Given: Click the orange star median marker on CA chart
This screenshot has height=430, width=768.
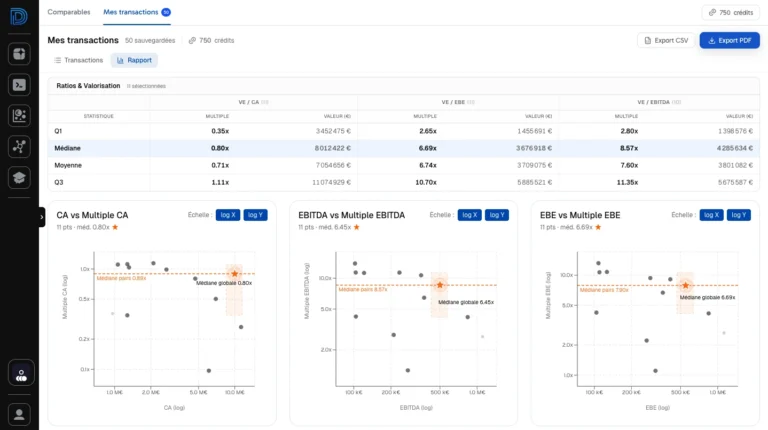Looking at the screenshot, I should click(235, 273).
